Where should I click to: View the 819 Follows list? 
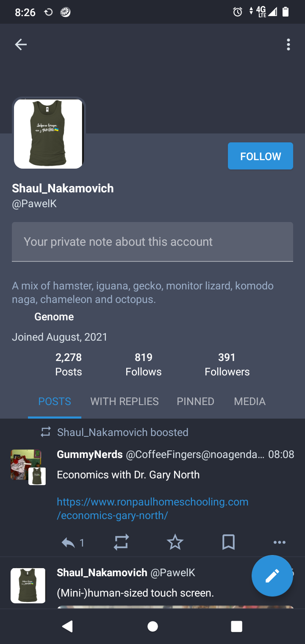144,364
